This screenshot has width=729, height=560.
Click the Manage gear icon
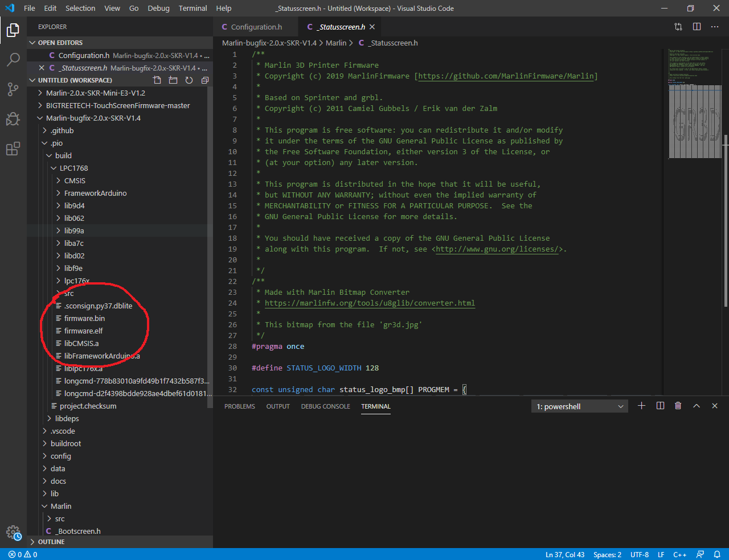click(x=13, y=532)
